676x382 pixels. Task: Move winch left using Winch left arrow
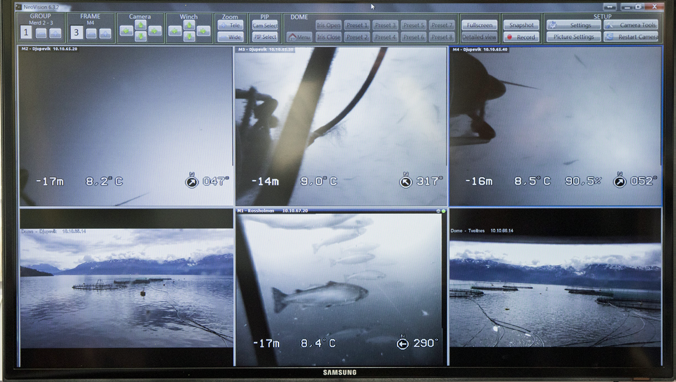[175, 31]
